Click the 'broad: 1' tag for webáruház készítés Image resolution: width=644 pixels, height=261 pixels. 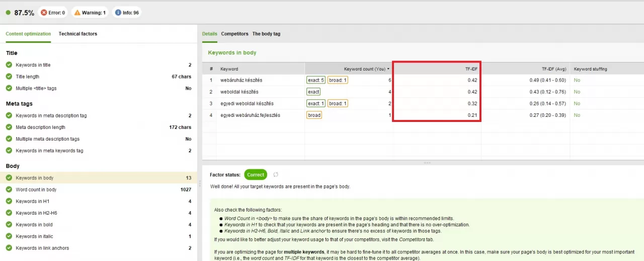(x=338, y=80)
